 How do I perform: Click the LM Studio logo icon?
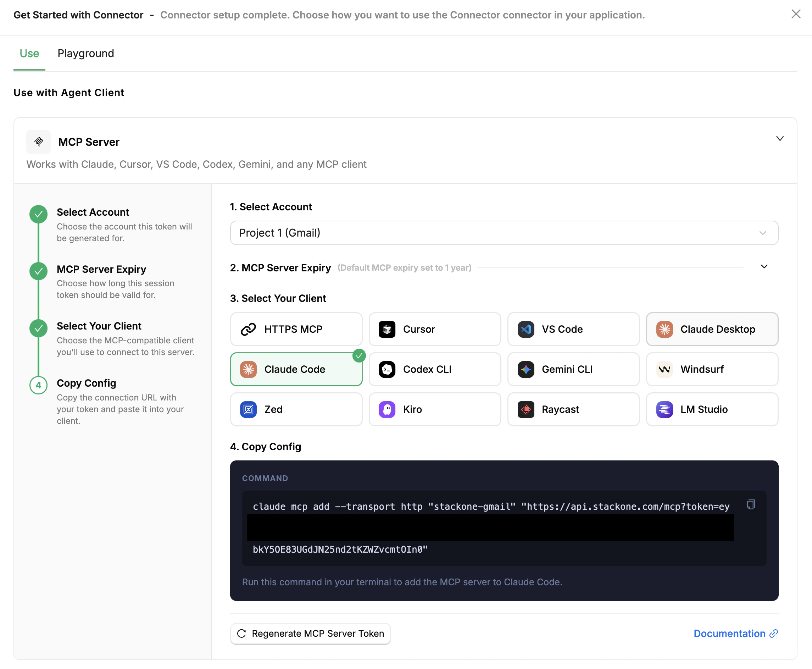pos(664,409)
